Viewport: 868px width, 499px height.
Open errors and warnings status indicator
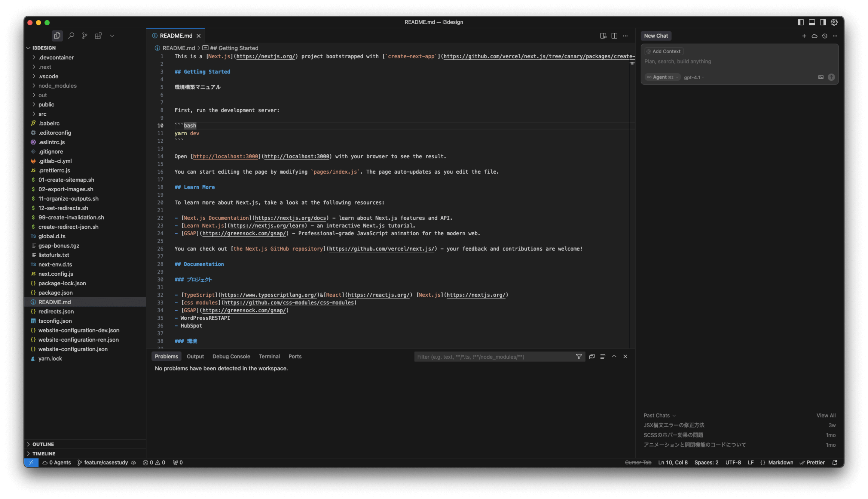154,463
